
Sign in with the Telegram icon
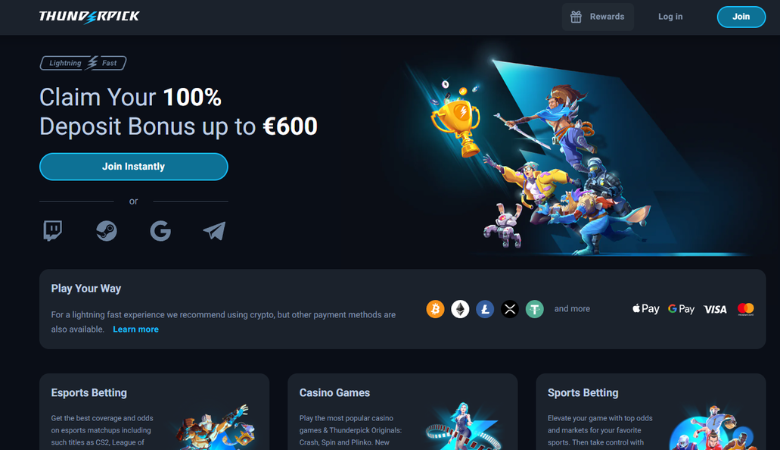[x=214, y=231]
